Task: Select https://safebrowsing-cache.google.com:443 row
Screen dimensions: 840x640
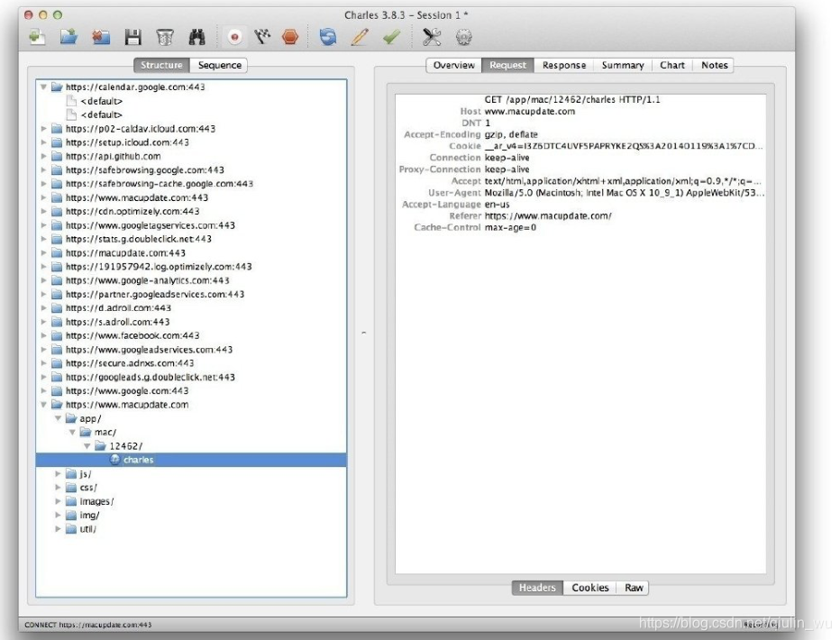Action: click(x=191, y=184)
